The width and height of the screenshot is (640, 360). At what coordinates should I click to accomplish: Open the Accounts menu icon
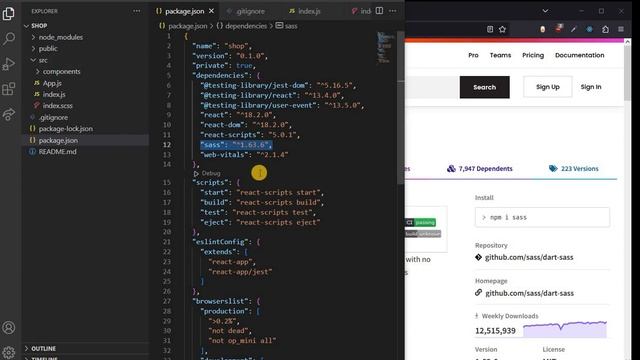point(9,327)
